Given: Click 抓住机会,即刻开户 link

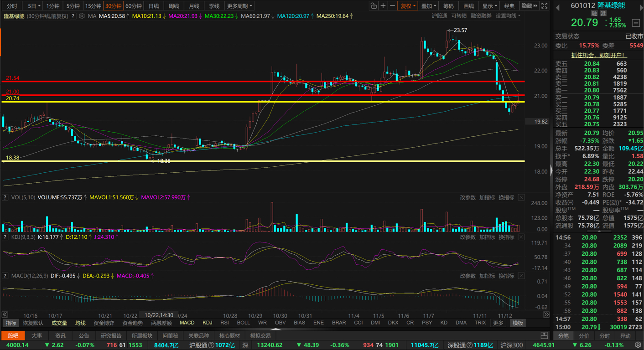Looking at the screenshot, I should coord(599,55).
